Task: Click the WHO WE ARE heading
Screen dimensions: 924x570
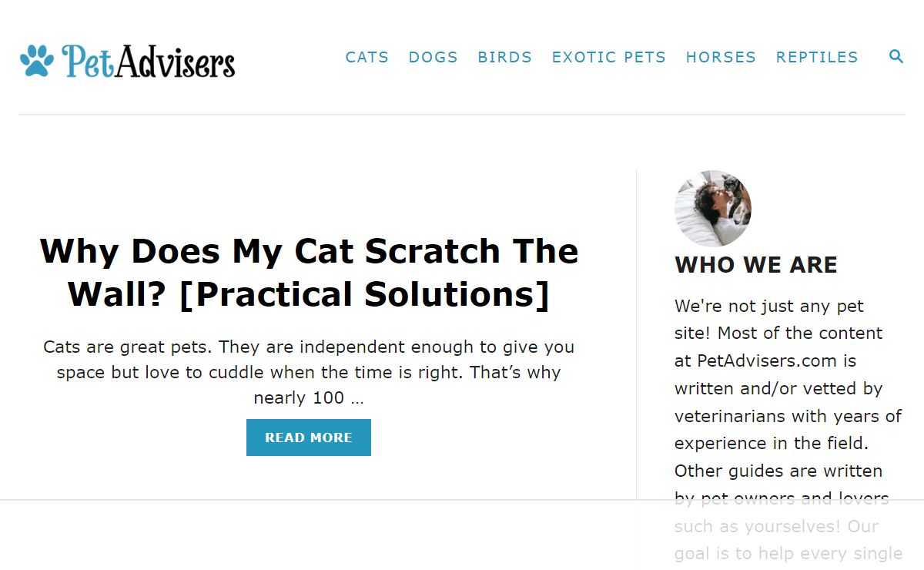Action: (755, 265)
